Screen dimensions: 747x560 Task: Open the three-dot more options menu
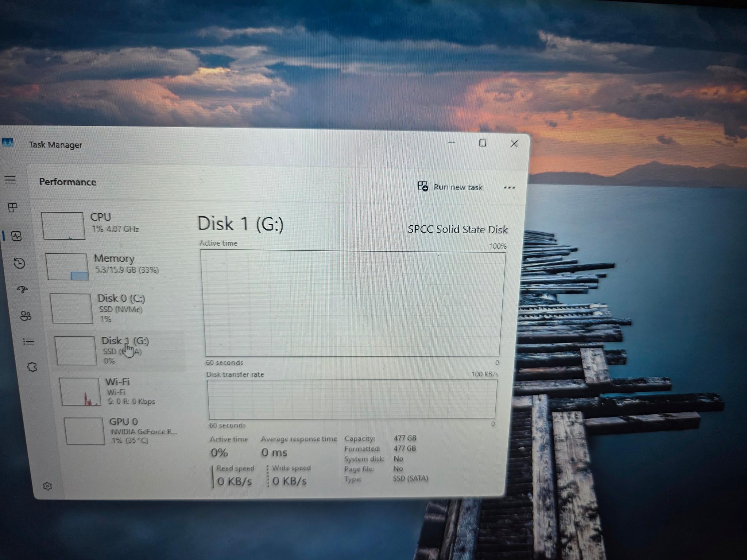tap(509, 188)
